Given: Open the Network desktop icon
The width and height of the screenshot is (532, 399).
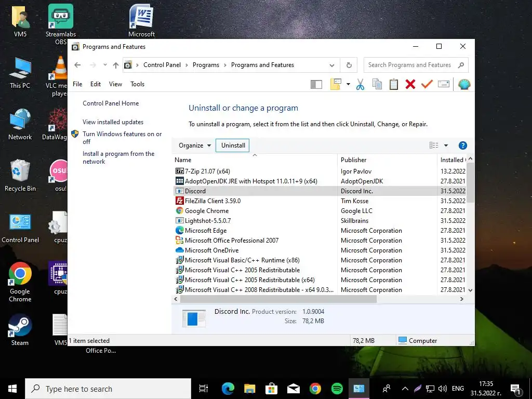Looking at the screenshot, I should pyautogui.click(x=20, y=124).
